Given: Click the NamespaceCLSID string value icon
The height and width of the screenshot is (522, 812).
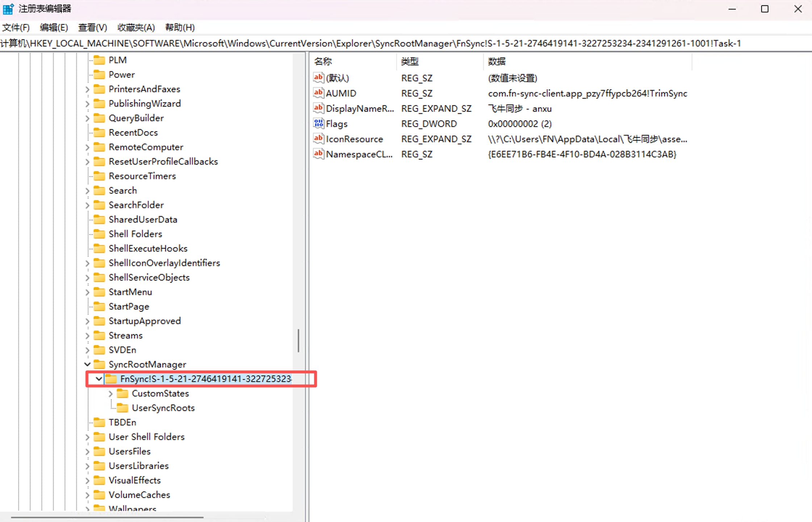Looking at the screenshot, I should click(318, 154).
